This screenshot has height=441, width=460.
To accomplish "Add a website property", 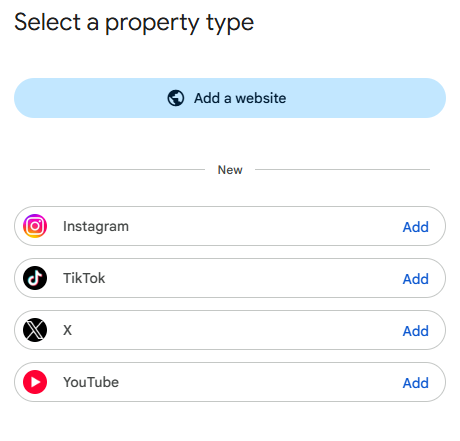I will click(x=230, y=98).
